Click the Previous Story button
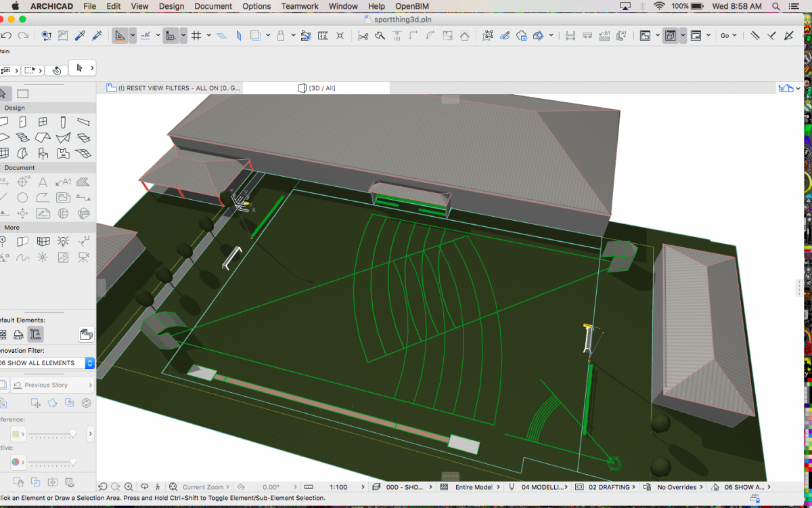 [46, 385]
